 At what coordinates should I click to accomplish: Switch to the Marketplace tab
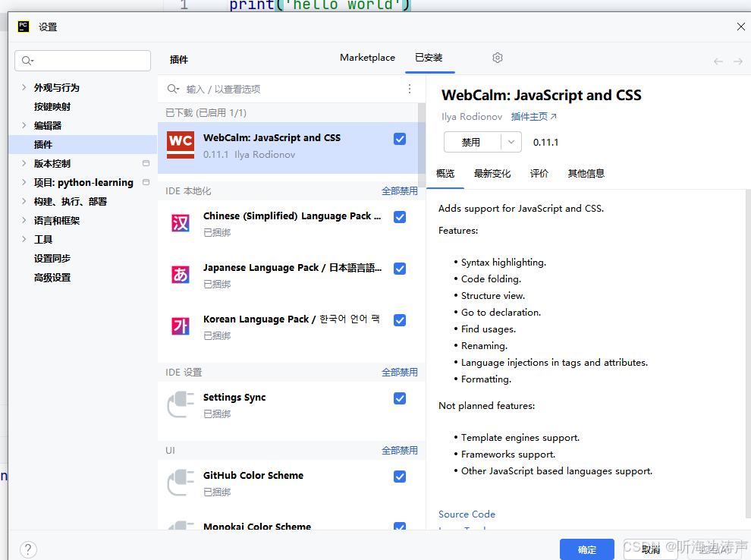tap(367, 58)
